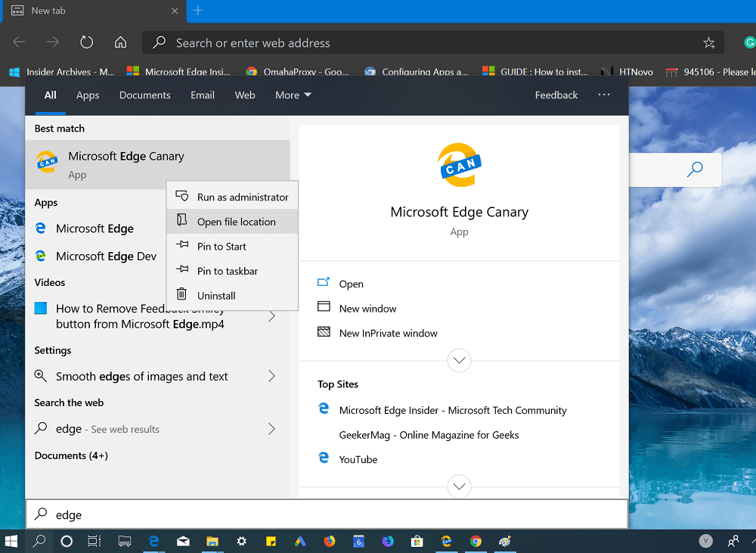Open GeekerMag top site
The image size is (756, 553).
[429, 435]
